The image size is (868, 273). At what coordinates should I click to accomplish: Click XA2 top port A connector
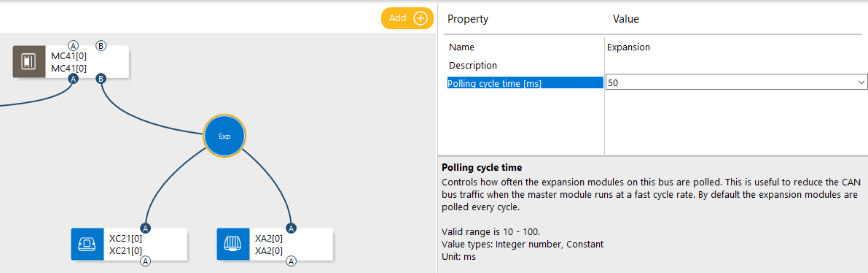tap(292, 228)
